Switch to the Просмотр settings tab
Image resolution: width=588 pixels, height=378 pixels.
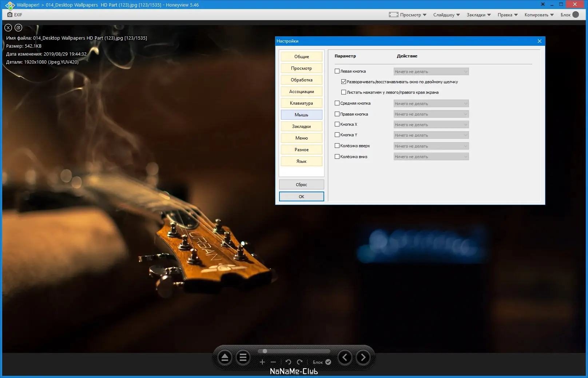302,68
